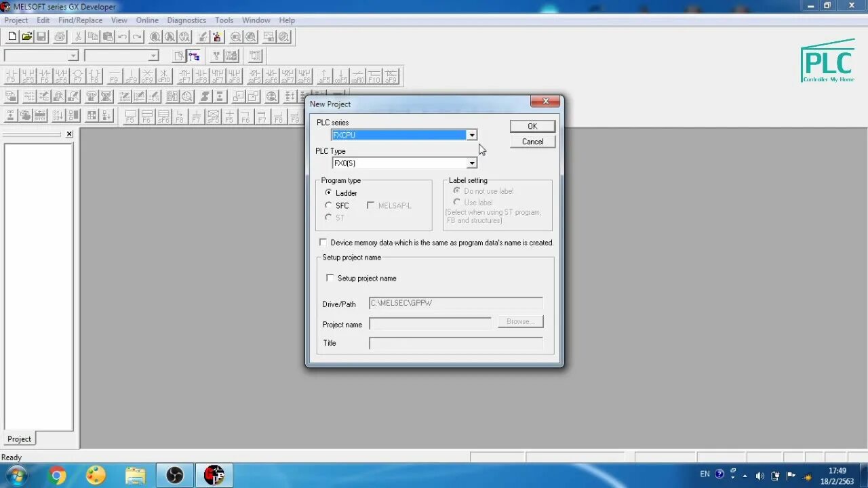Select the F8 application instruction icon
868x488 pixels.
pyautogui.click(x=94, y=76)
